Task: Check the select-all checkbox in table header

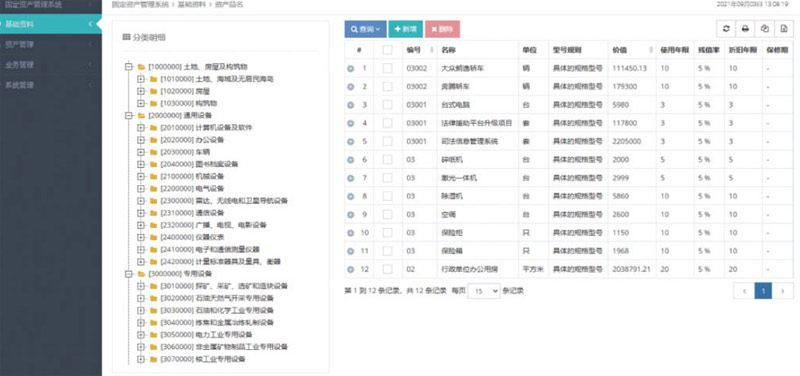Action: point(388,50)
